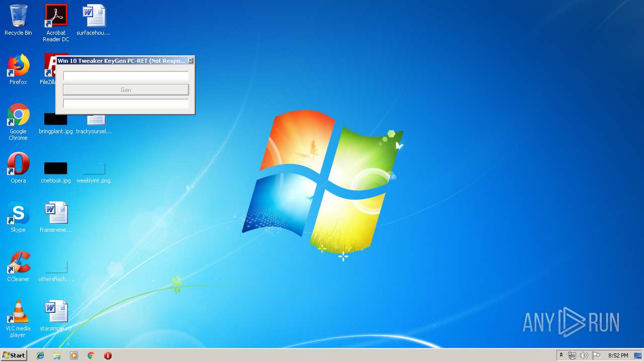
Task: Click the 8:52 PM taskbar clock
Action: click(x=618, y=355)
